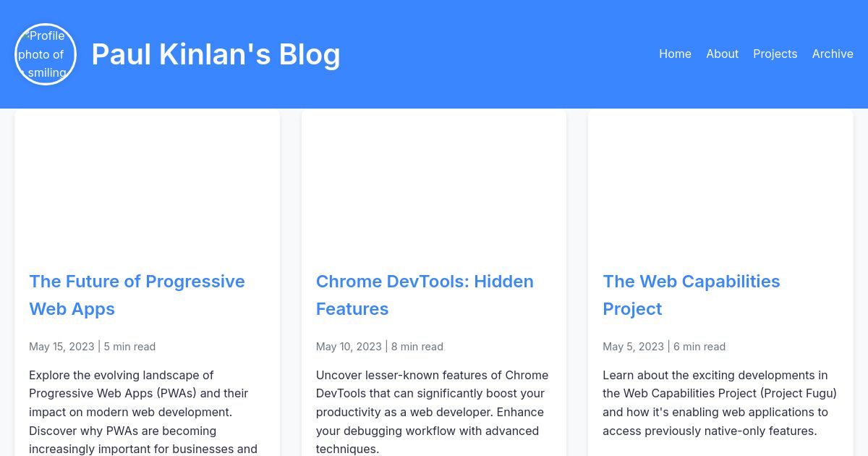This screenshot has height=456, width=868.
Task: Open the About page
Action: (722, 54)
